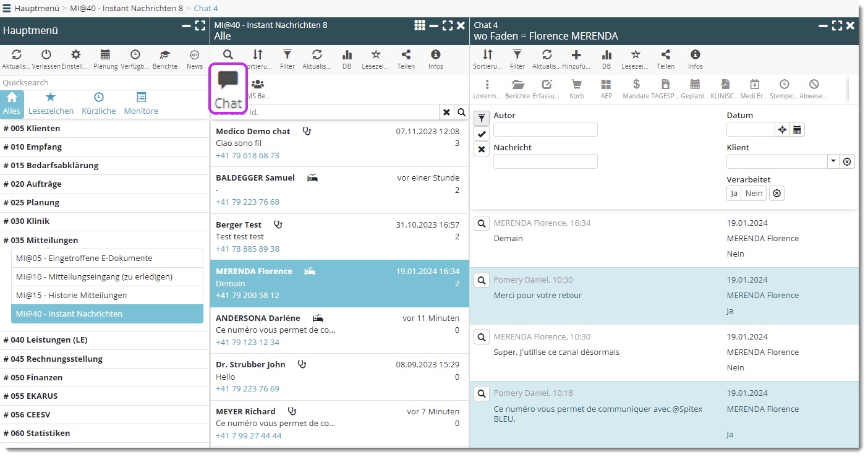This screenshot has width=868, height=457.
Task: Click the Quicksearch input field
Action: coord(104,82)
